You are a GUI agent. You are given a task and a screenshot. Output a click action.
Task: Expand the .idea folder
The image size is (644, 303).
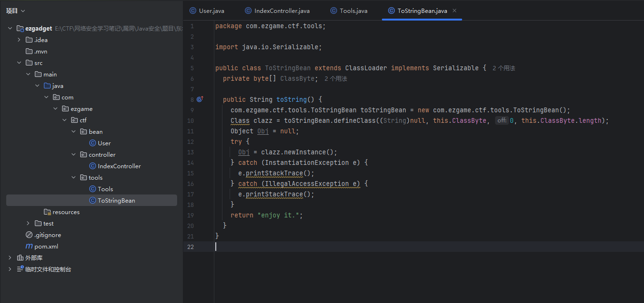click(x=19, y=40)
